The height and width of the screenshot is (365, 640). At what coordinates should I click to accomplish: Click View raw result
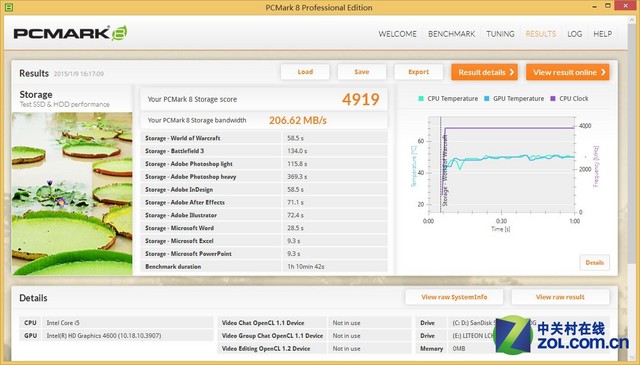tap(560, 297)
